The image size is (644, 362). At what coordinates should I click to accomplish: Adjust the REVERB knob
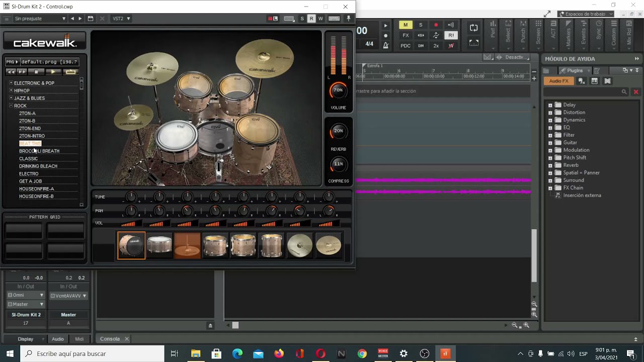coord(338,132)
